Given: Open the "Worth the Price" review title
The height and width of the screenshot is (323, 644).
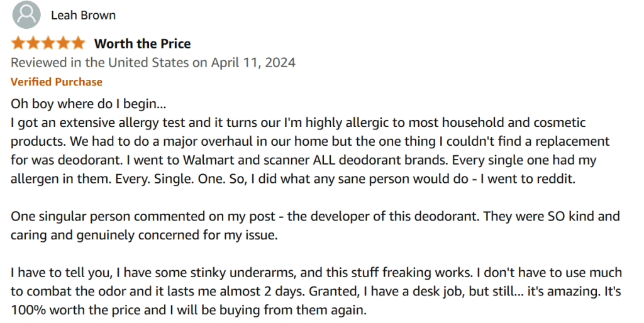Looking at the screenshot, I should [142, 43].
